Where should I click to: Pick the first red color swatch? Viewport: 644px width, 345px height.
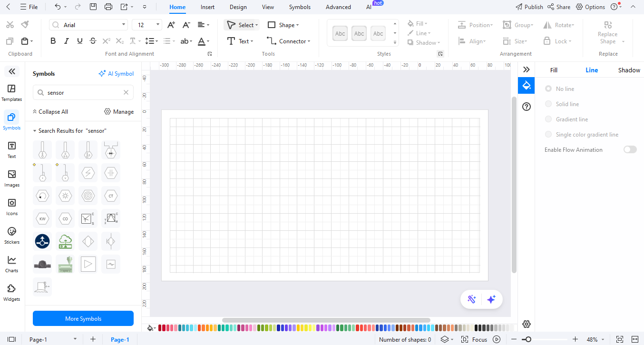[160, 328]
